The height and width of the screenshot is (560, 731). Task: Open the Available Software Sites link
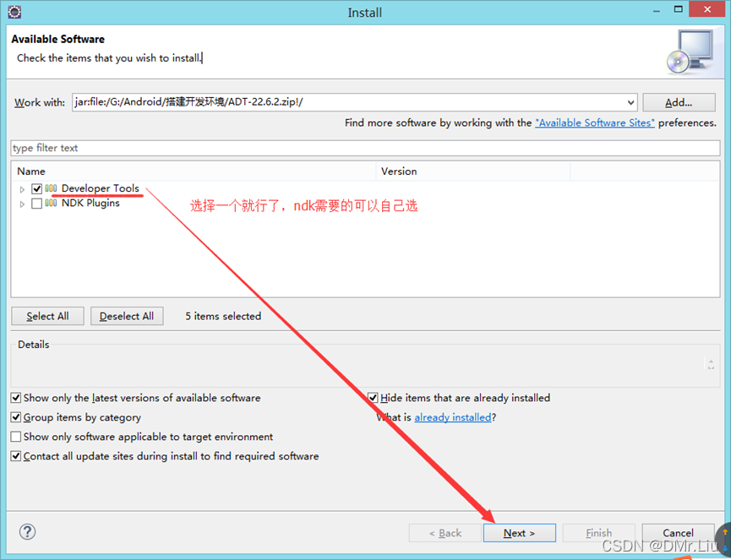[x=595, y=122]
